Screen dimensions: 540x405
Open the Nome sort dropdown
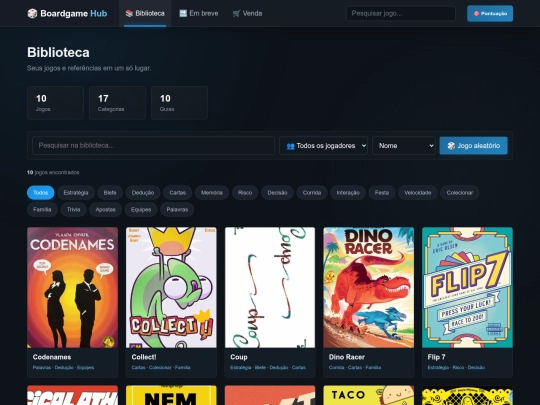[404, 146]
